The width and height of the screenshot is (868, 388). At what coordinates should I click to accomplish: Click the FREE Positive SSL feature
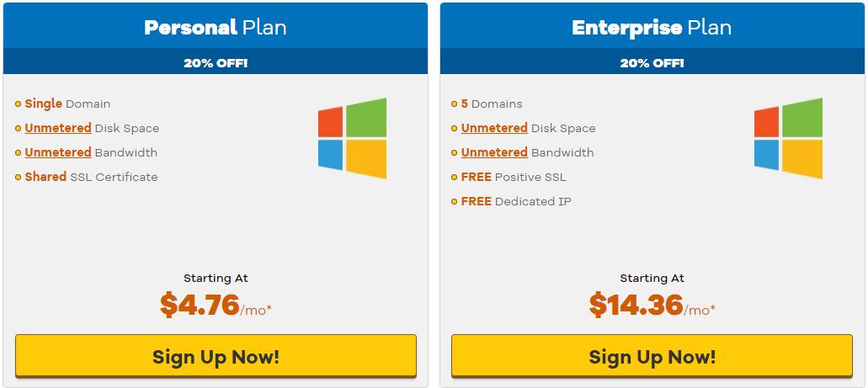[x=514, y=177]
